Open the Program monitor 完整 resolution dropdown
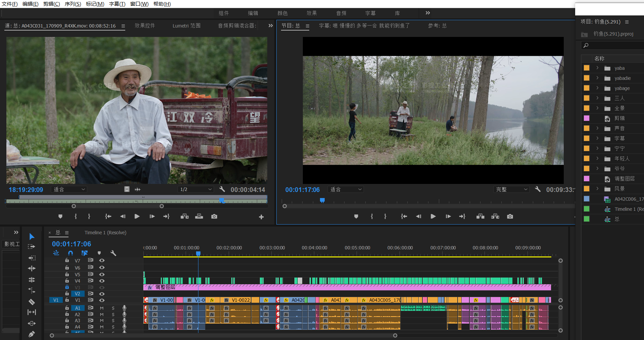 point(511,189)
